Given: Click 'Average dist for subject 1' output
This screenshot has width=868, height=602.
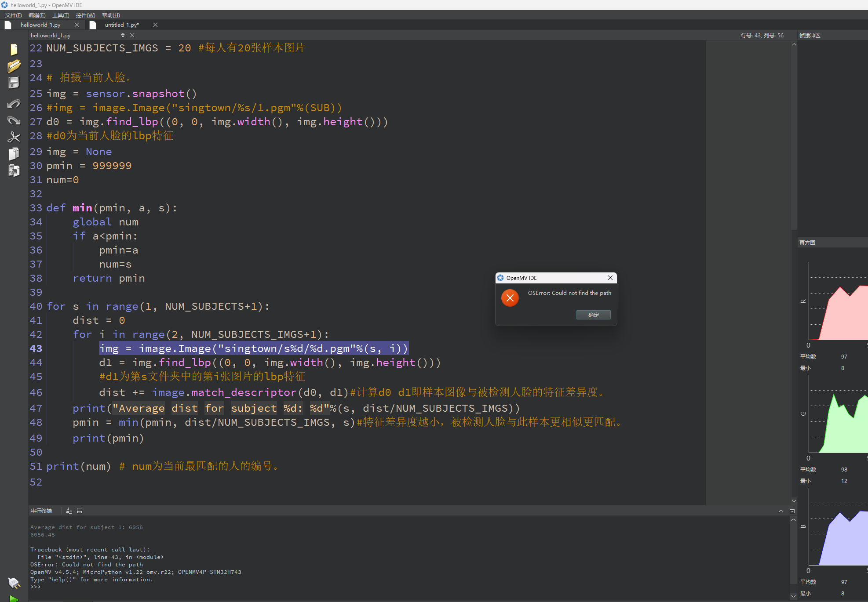Looking at the screenshot, I should 87,527.
